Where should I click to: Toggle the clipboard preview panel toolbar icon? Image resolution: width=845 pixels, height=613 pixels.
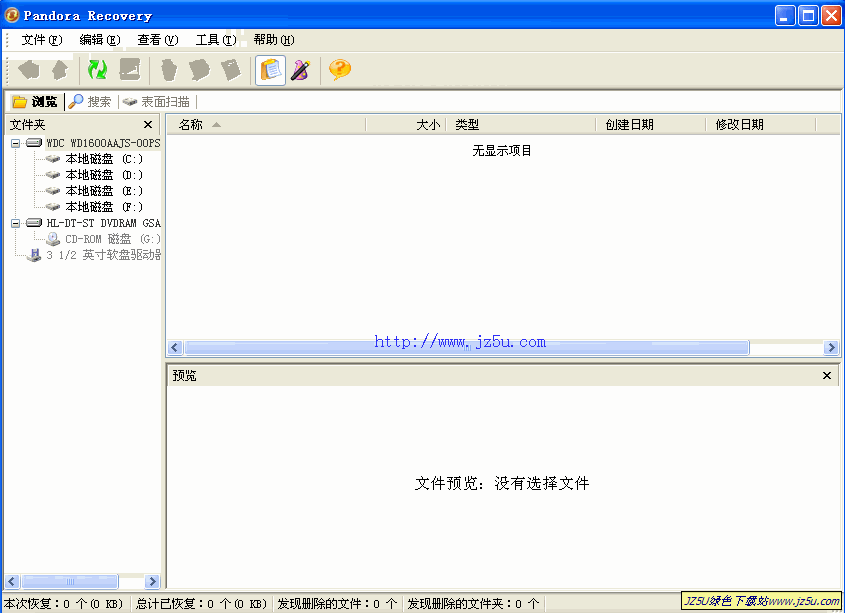click(270, 70)
